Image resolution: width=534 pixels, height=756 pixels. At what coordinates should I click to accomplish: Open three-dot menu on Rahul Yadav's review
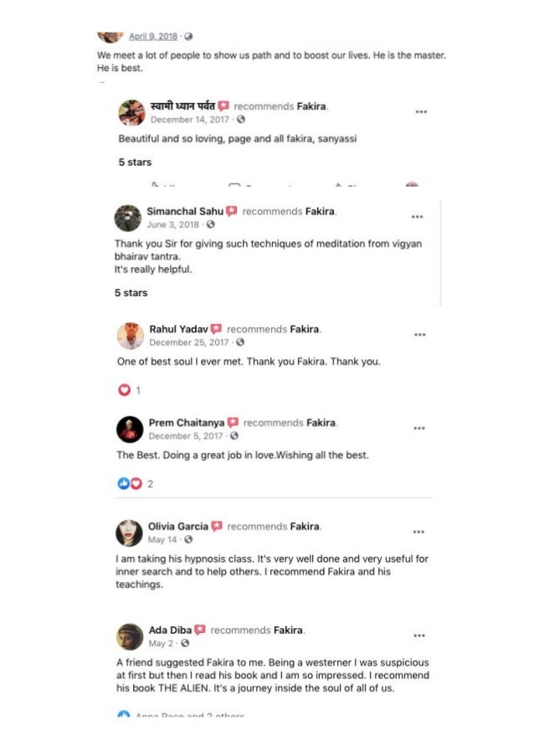click(x=418, y=334)
